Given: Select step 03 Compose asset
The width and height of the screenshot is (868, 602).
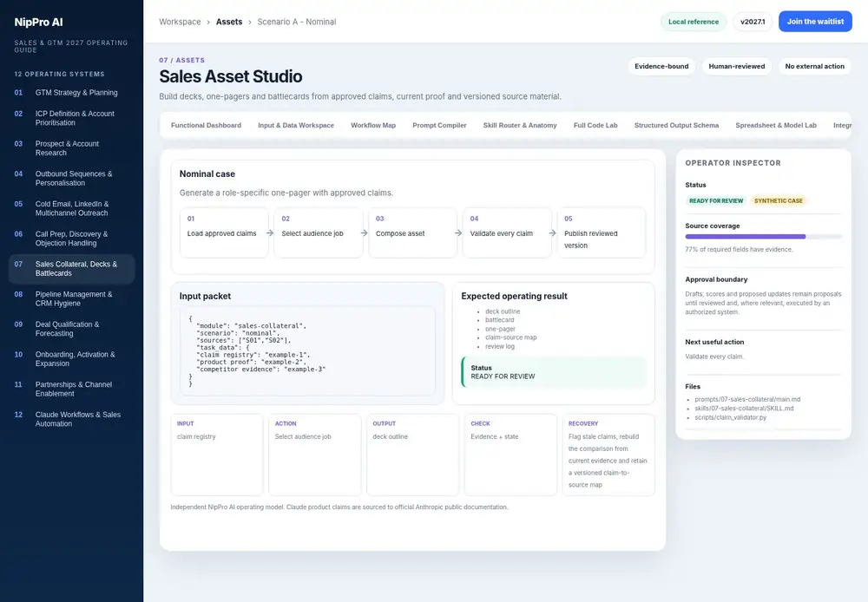Looking at the screenshot, I should coord(413,232).
